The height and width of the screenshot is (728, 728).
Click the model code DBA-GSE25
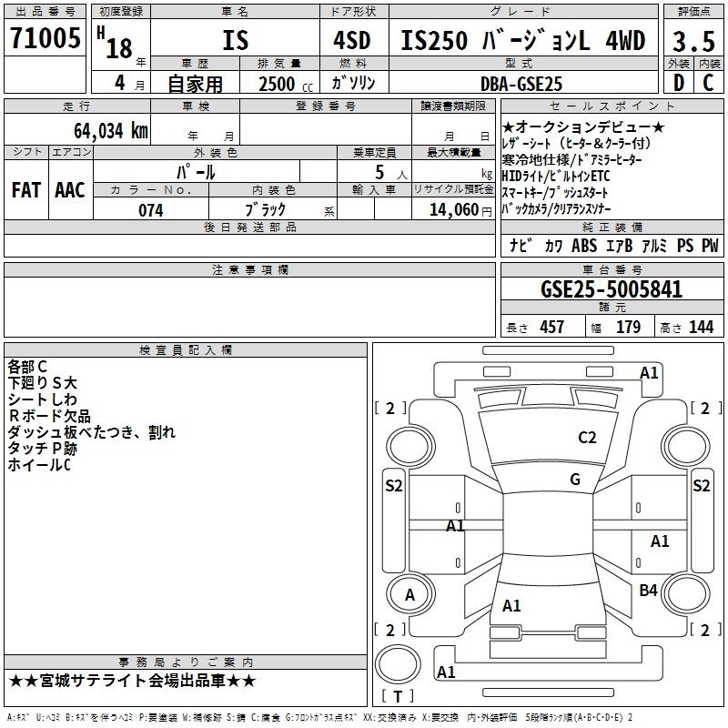coord(521,84)
